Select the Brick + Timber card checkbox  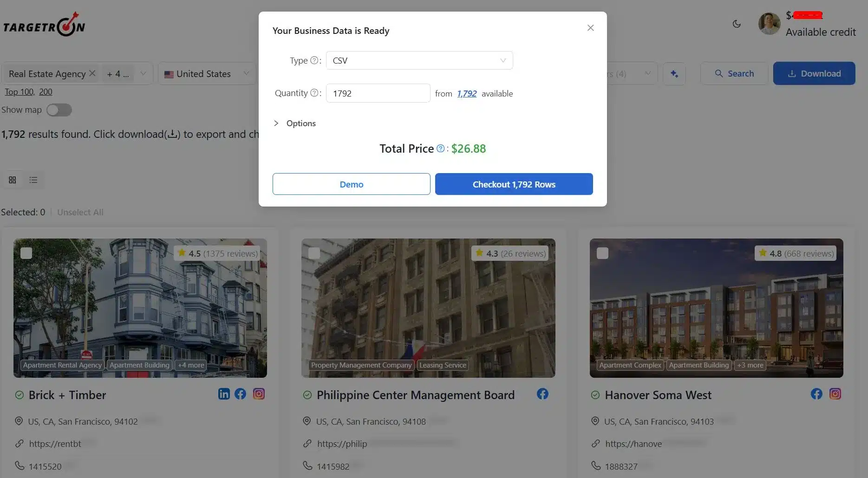[x=26, y=253]
